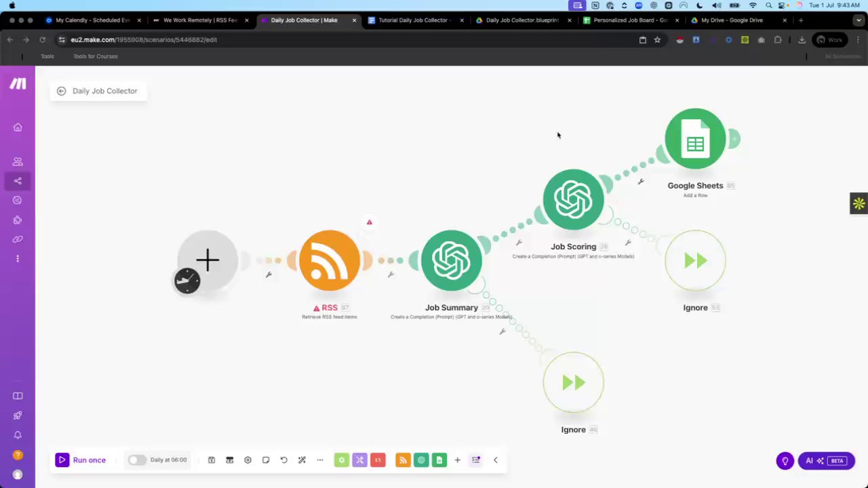The image size is (868, 488).
Task: Open the Scenarios share icon in sidebar
Action: tap(18, 181)
